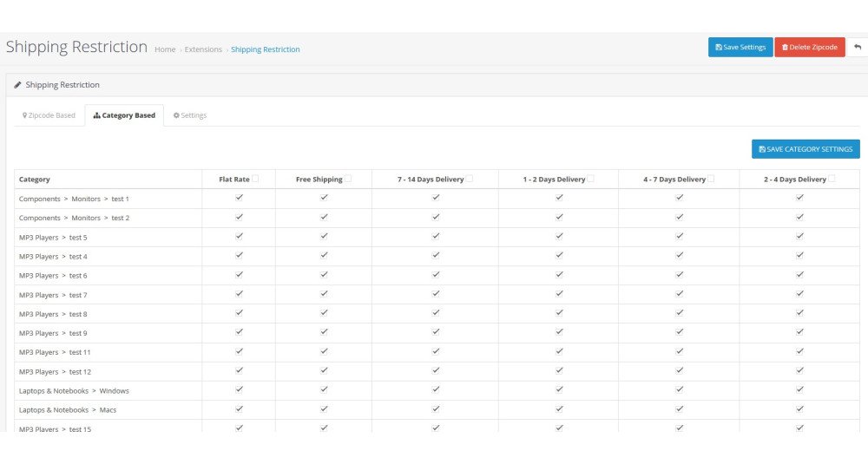Toggle 2 - 4 Days Delivery header checkbox

832,179
